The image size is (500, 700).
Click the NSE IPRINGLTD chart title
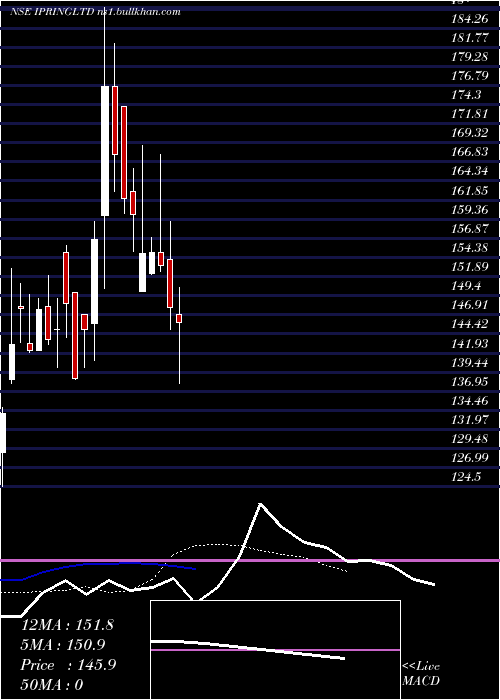pyautogui.click(x=95, y=12)
